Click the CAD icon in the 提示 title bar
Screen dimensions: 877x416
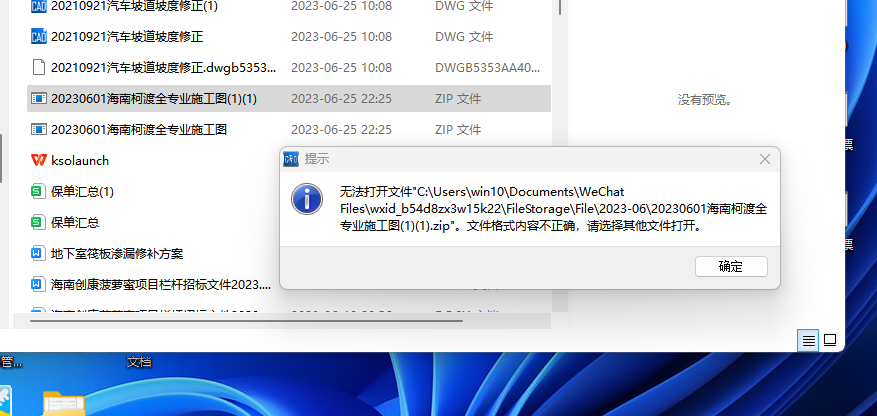coord(291,159)
